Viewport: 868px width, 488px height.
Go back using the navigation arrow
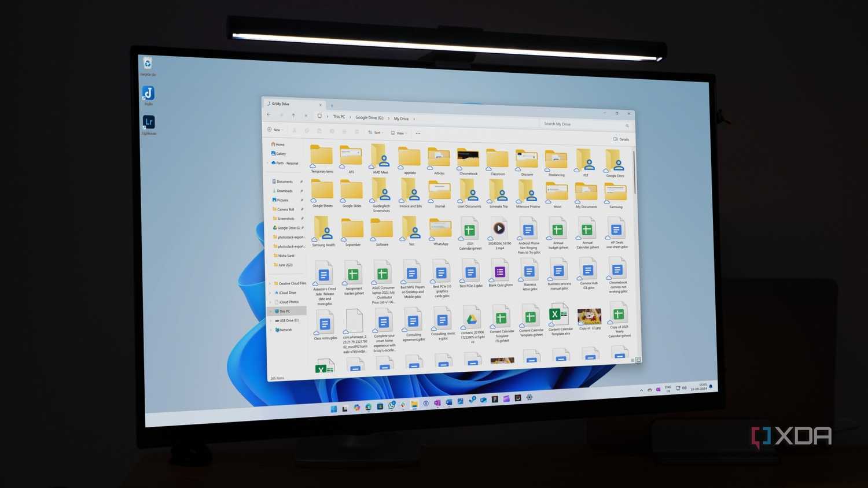point(269,115)
